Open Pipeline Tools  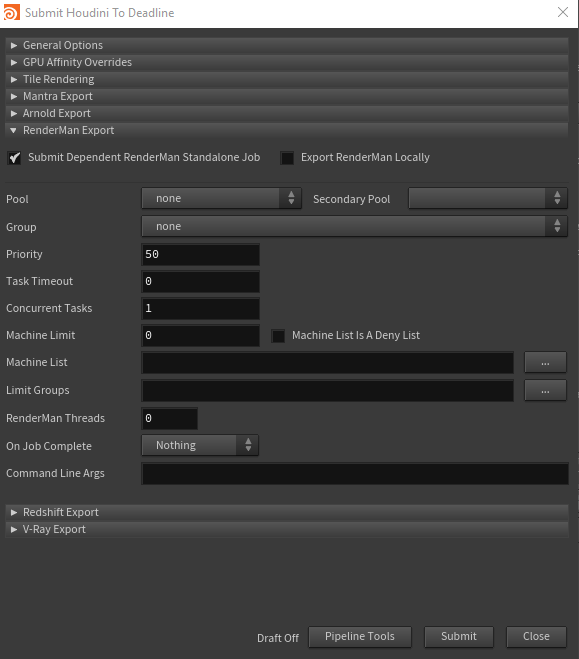[360, 637]
